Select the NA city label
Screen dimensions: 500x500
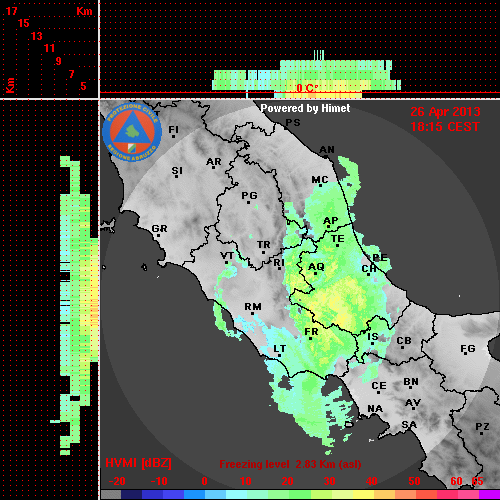point(375,408)
